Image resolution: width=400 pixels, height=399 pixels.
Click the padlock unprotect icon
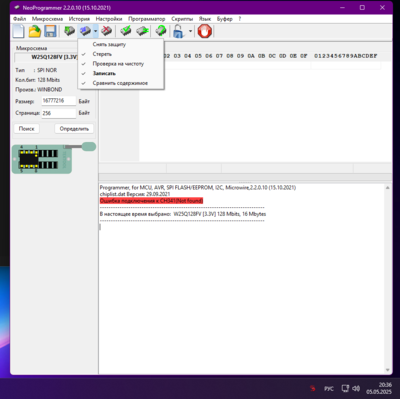click(x=179, y=32)
